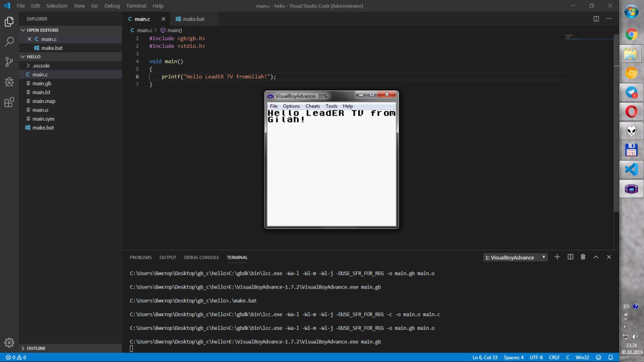Viewport: 644px width, 362px height.
Task: Open the Explorer view in activity bar
Action: pos(9,22)
